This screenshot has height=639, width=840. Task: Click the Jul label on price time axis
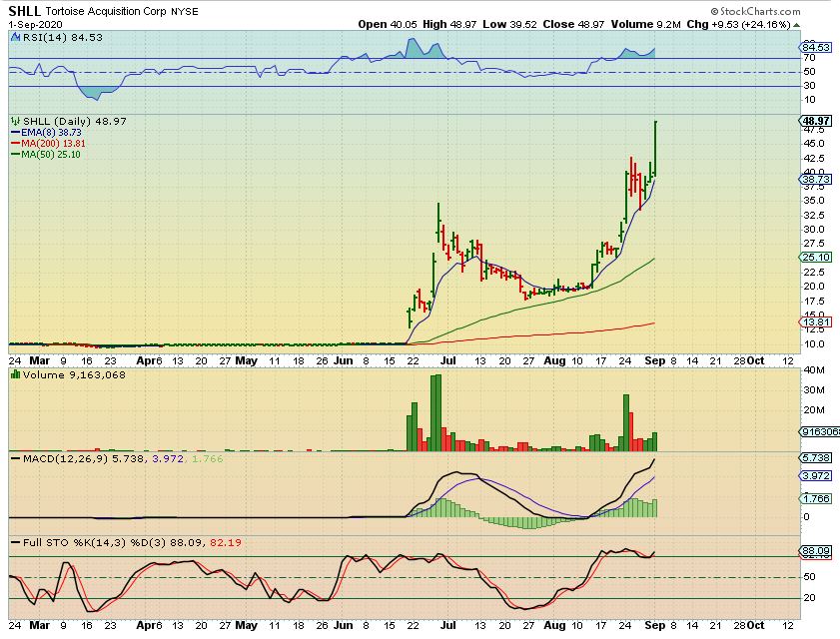coord(447,360)
